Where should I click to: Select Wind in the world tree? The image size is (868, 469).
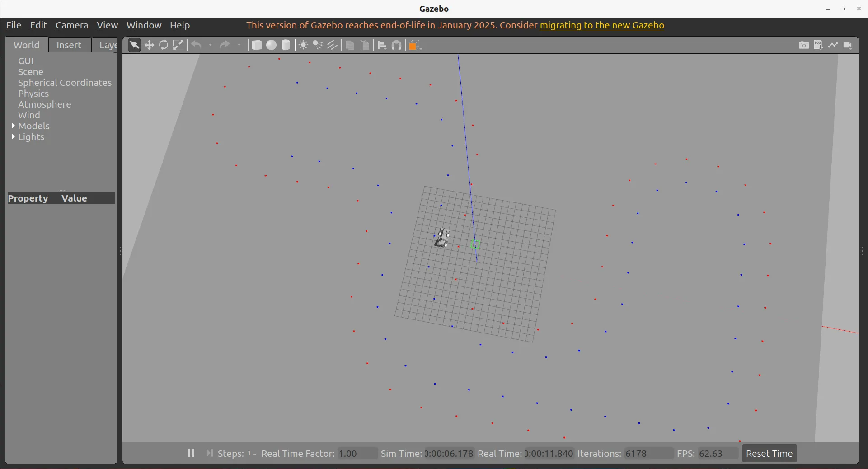29,115
